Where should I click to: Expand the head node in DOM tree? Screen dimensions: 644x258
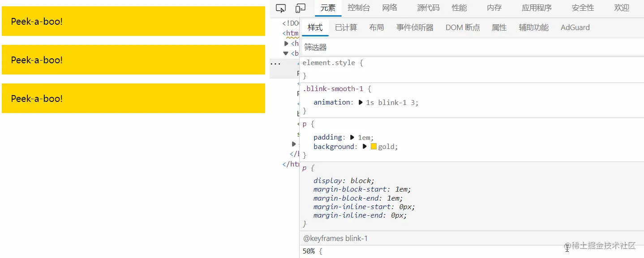click(x=287, y=44)
